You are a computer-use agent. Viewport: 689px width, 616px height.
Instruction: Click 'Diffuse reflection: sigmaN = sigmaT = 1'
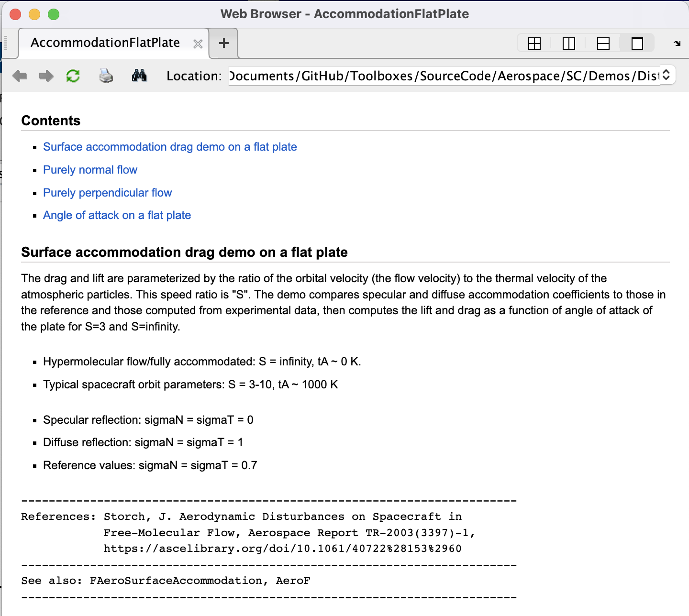coord(143,442)
